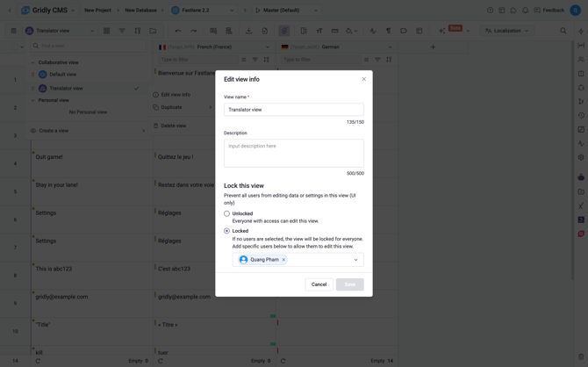Click the user avatar in top bar
This screenshot has width=588, height=367.
[x=575, y=11]
